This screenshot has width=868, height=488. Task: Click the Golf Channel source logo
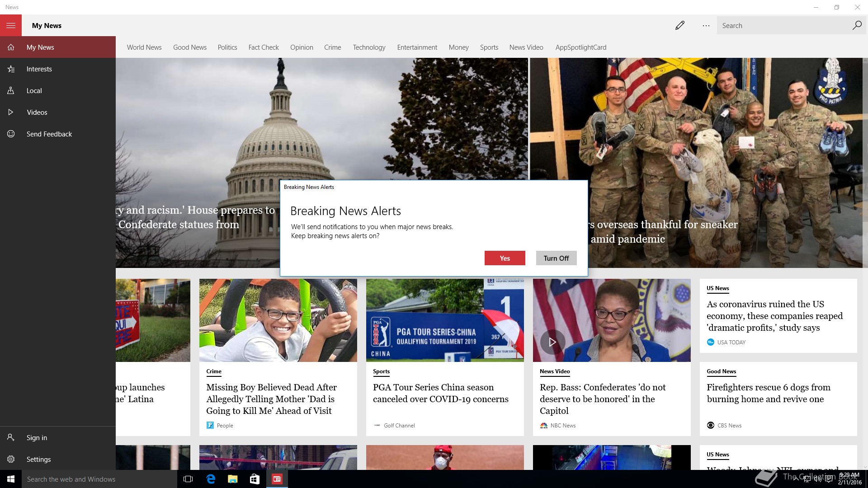coord(377,425)
